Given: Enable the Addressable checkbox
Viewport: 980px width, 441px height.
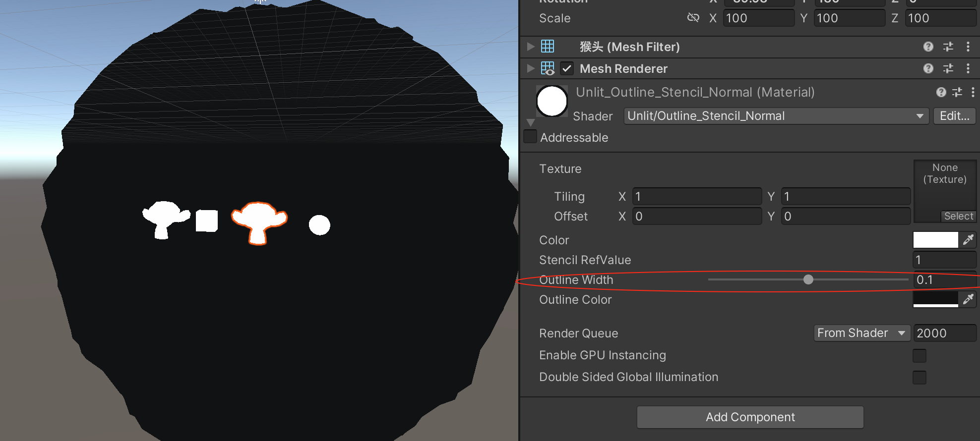Looking at the screenshot, I should (530, 137).
